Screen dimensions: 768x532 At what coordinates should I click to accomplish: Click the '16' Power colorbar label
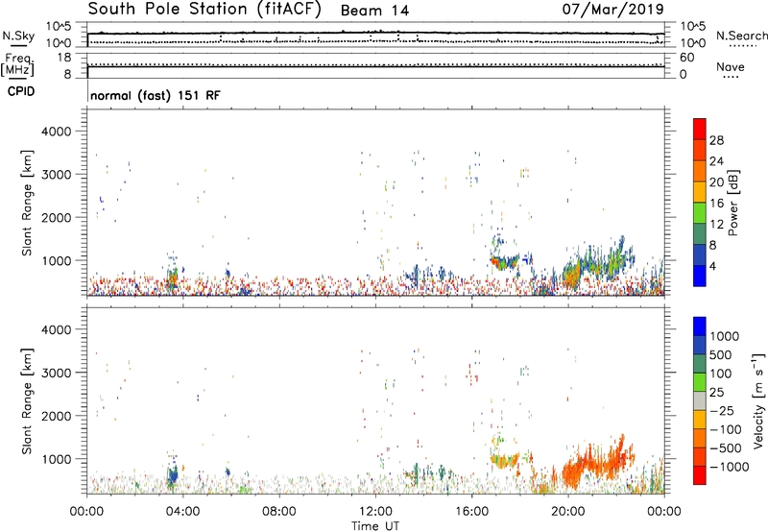[x=716, y=204]
